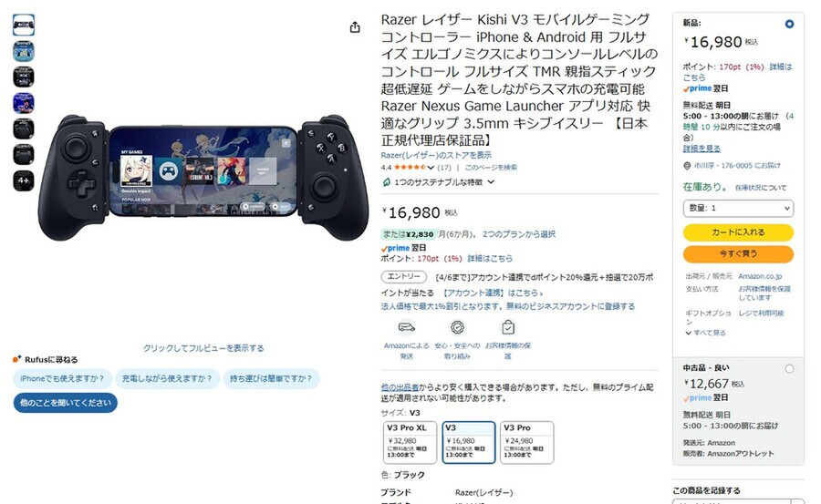
Task: Click the share icon above product image
Action: click(355, 27)
